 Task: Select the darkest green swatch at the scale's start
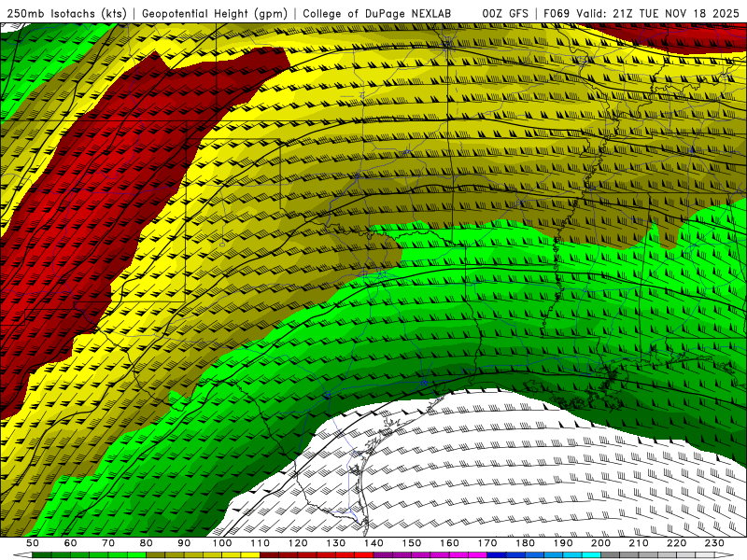pos(42,554)
